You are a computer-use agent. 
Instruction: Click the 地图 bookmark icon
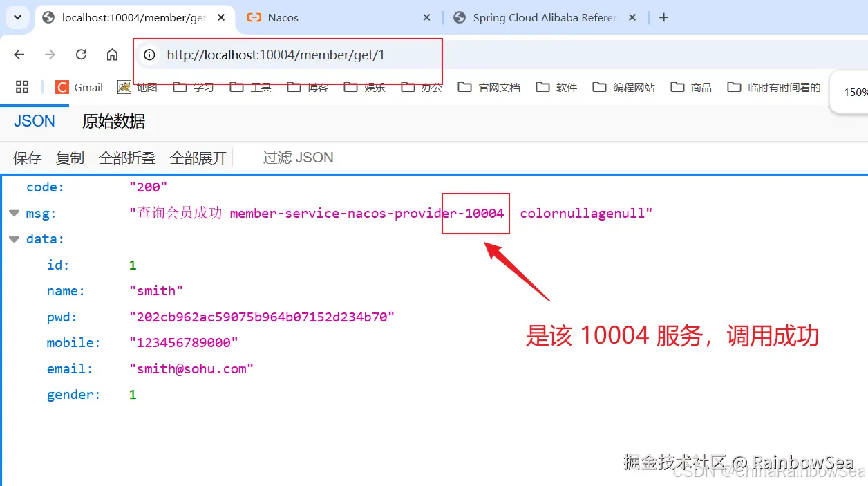pyautogui.click(x=125, y=86)
